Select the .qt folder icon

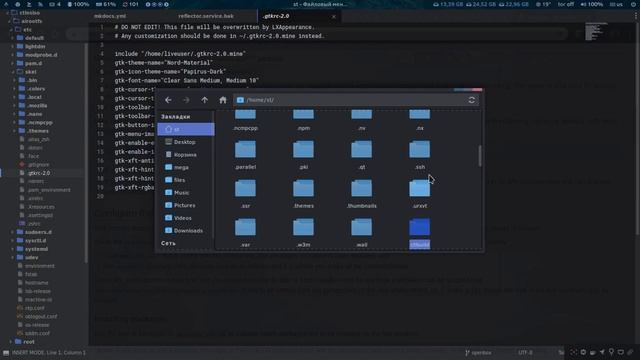point(362,150)
